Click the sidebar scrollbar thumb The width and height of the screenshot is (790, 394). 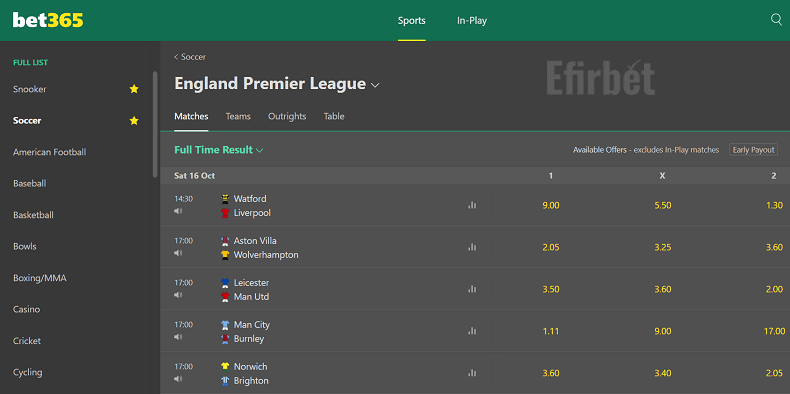click(x=155, y=124)
